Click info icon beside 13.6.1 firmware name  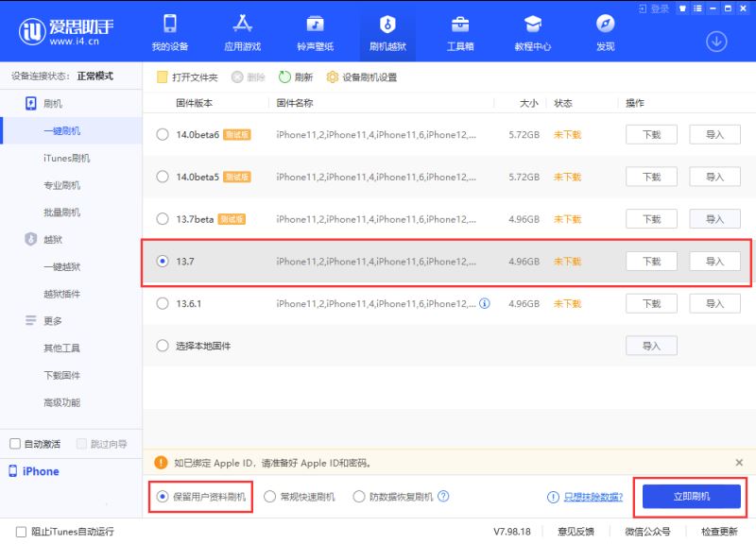point(485,303)
